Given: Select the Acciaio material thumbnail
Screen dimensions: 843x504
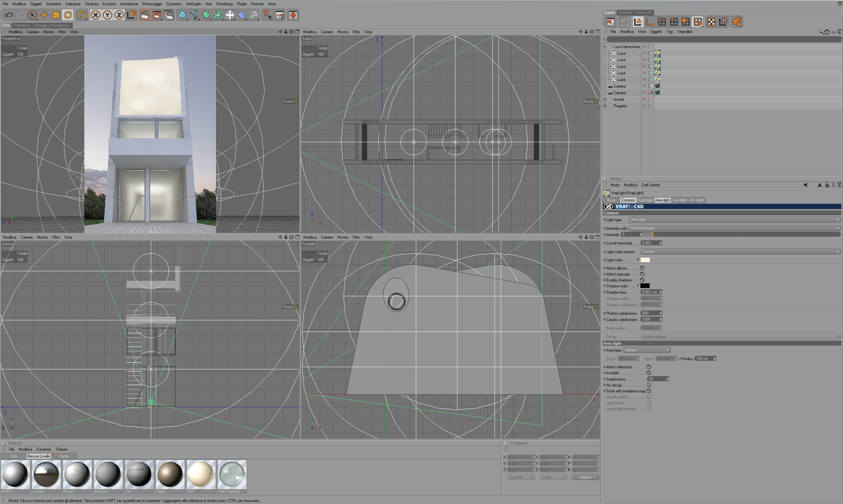Looking at the screenshot, I should (x=46, y=476).
